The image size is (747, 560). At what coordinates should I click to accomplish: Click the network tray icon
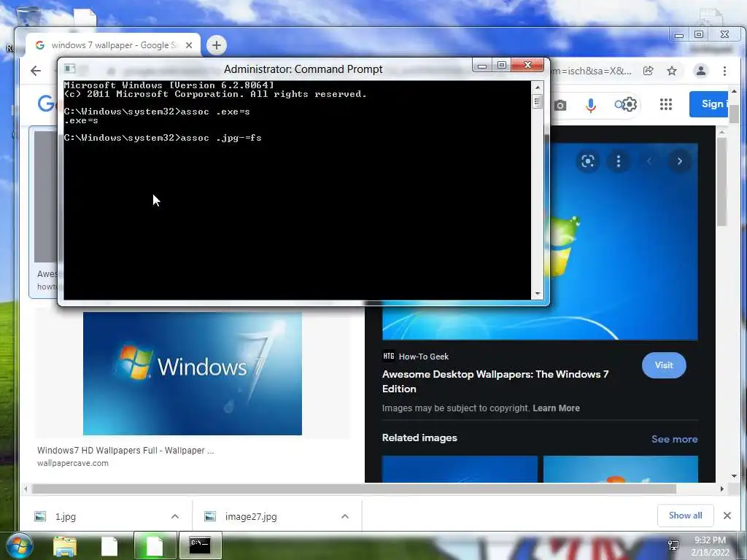673,545
